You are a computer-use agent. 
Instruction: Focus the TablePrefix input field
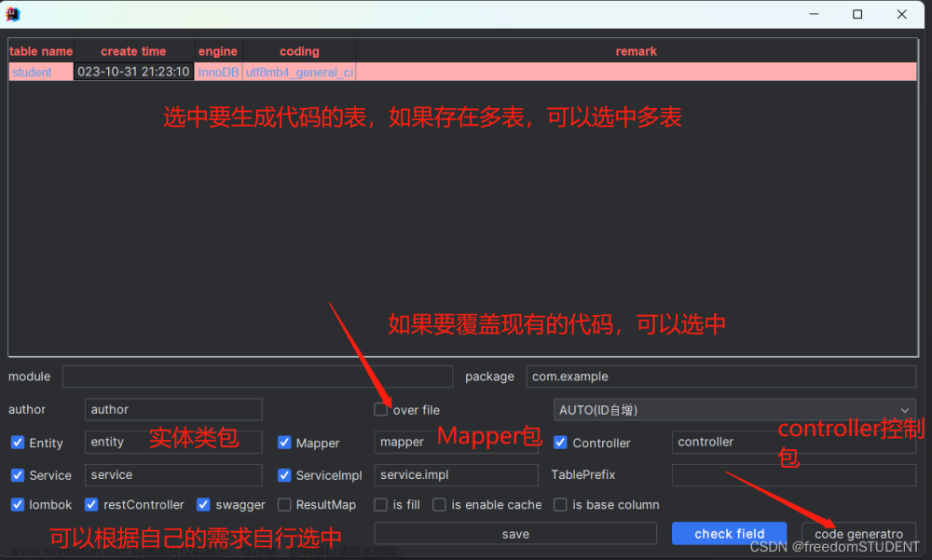click(793, 475)
